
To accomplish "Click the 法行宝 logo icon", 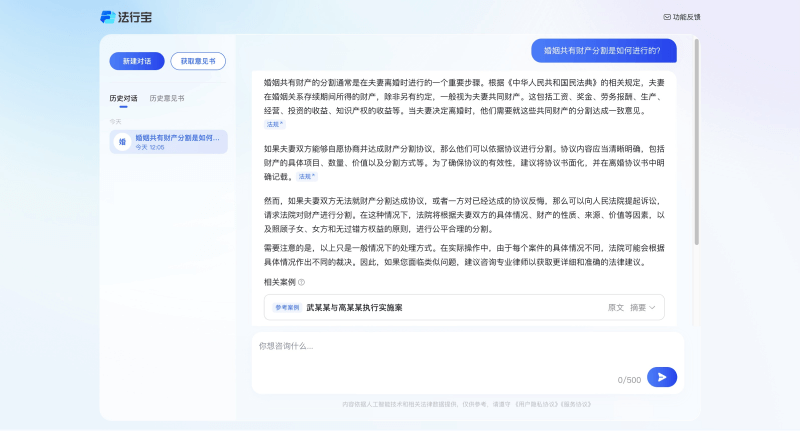I will [x=107, y=17].
